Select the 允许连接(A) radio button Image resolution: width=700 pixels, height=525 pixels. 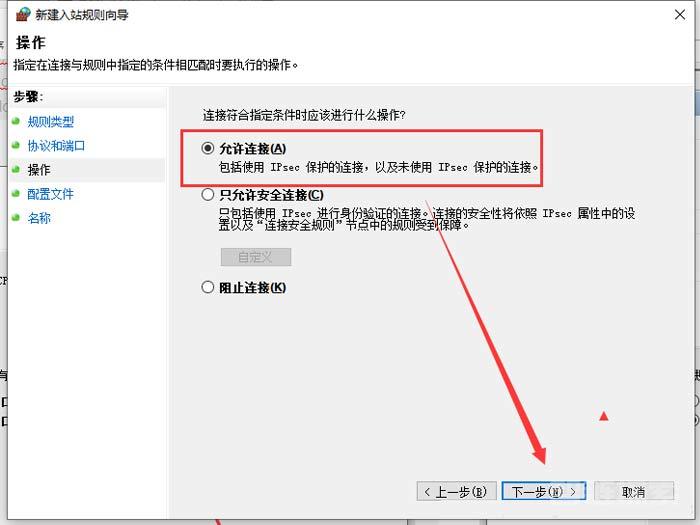click(x=208, y=148)
